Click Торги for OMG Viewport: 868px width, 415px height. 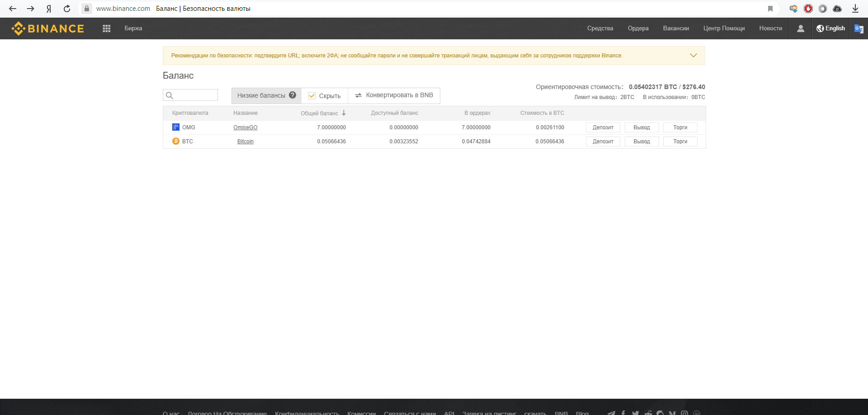[x=680, y=127]
